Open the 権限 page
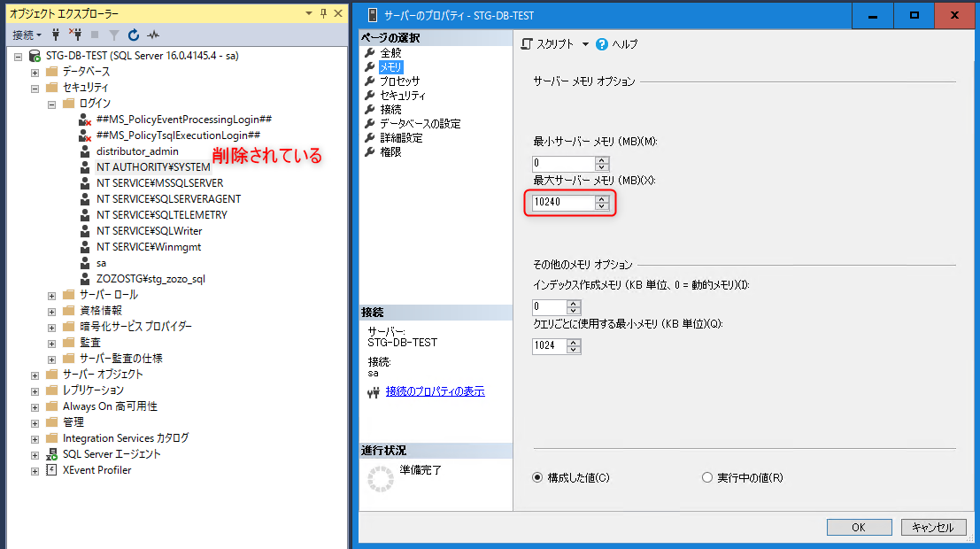This screenshot has width=980, height=549. pyautogui.click(x=390, y=151)
